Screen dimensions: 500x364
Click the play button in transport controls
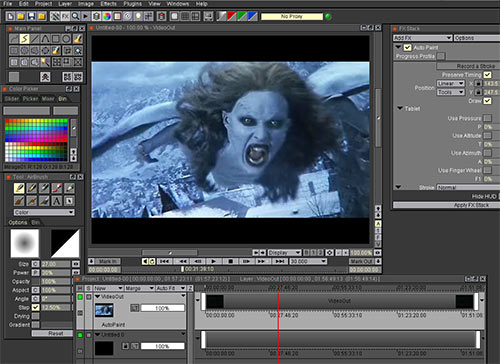[214, 261]
